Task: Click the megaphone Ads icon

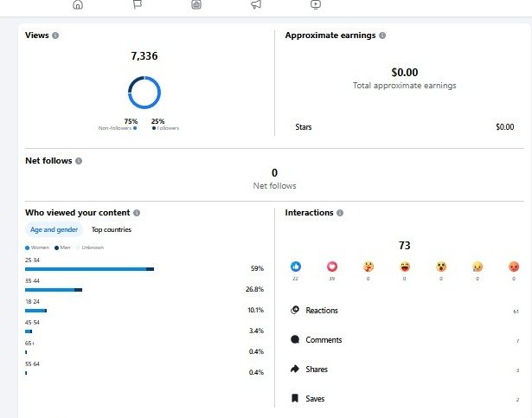Action: click(x=256, y=4)
